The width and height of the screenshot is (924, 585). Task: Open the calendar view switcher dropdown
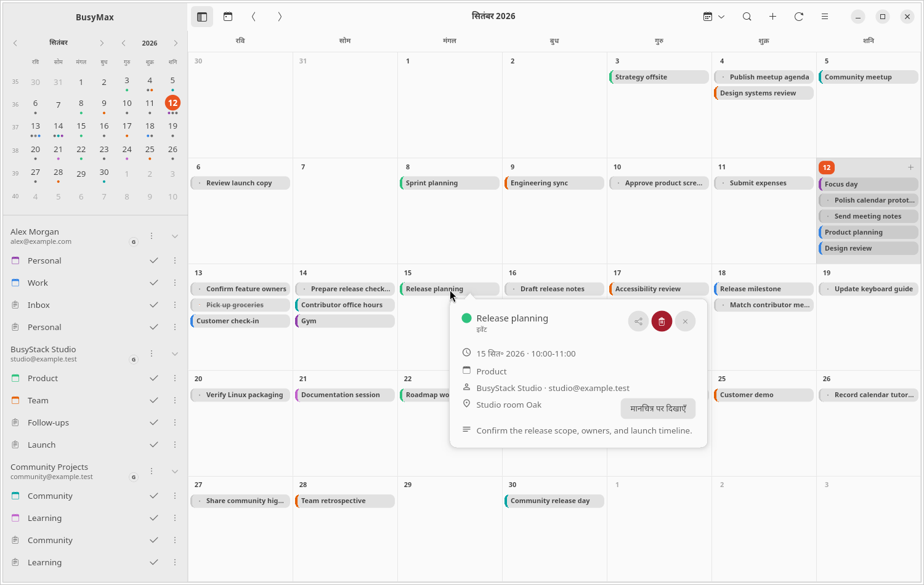click(714, 17)
